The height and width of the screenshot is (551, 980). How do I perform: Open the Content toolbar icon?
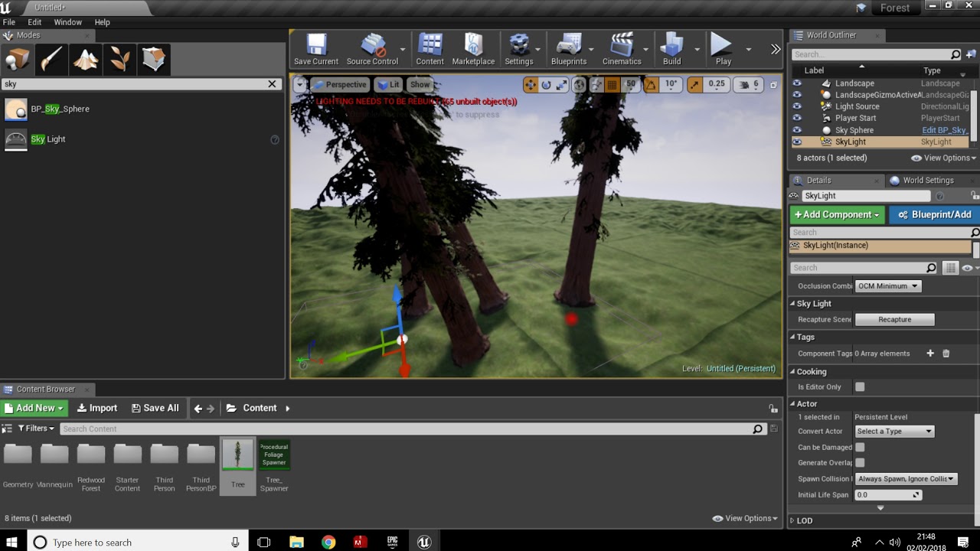click(430, 50)
